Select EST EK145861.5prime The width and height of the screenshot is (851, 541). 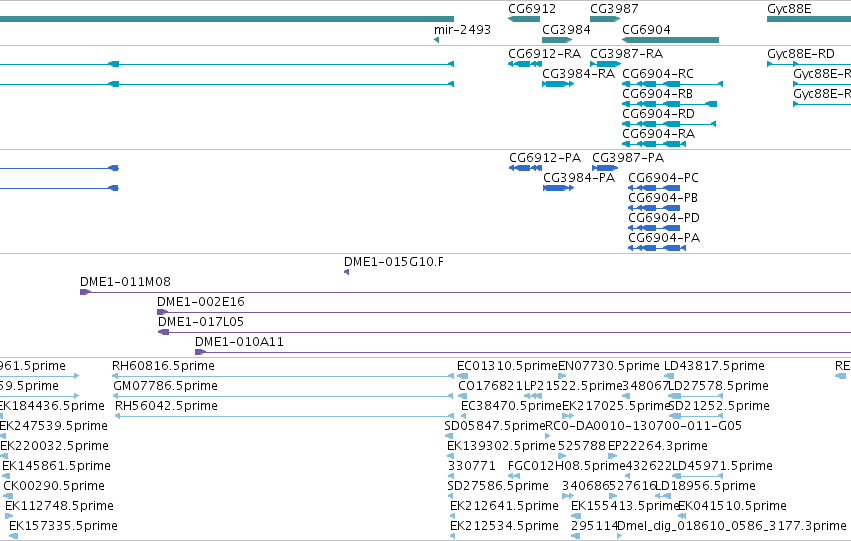click(x=56, y=467)
